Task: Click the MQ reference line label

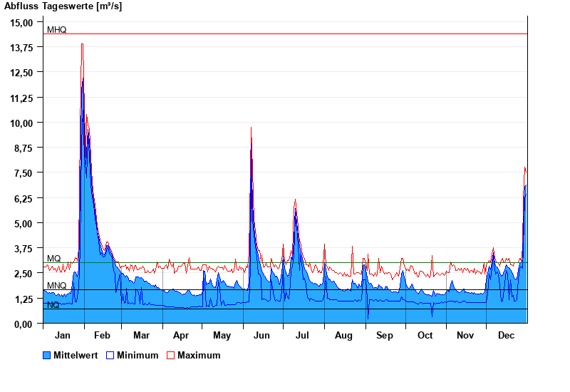Action: pyautogui.click(x=53, y=259)
